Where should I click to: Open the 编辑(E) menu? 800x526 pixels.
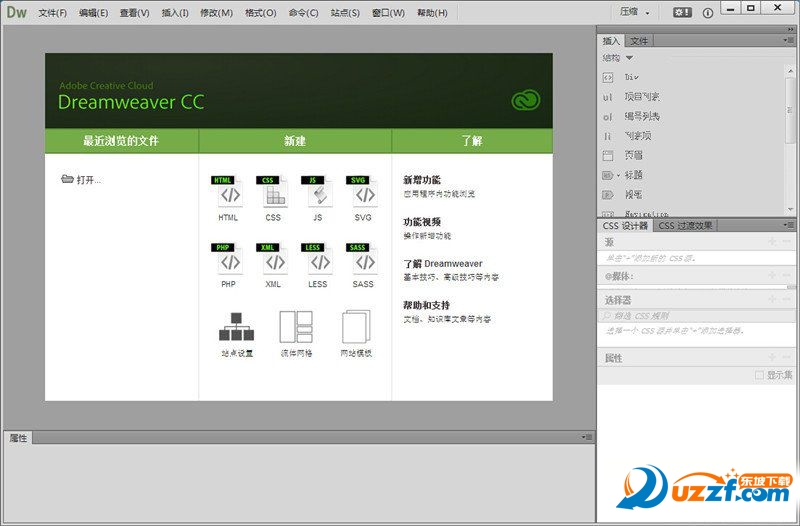tap(93, 13)
